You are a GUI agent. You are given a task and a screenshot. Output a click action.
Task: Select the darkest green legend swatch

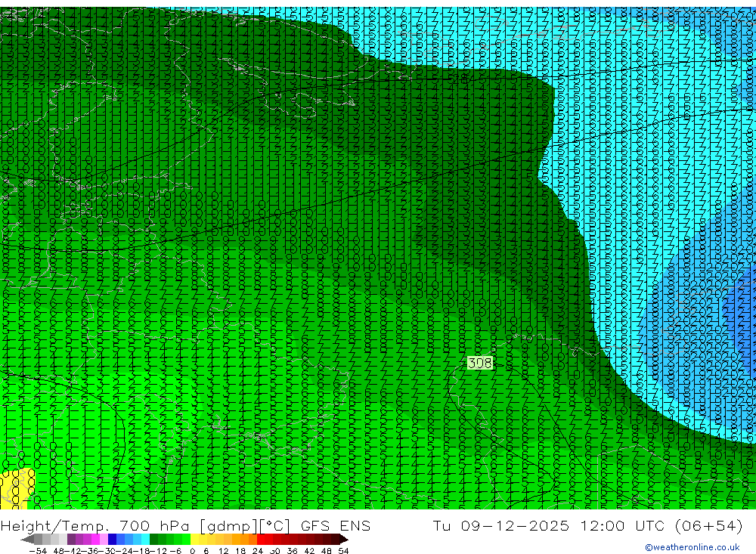click(153, 539)
